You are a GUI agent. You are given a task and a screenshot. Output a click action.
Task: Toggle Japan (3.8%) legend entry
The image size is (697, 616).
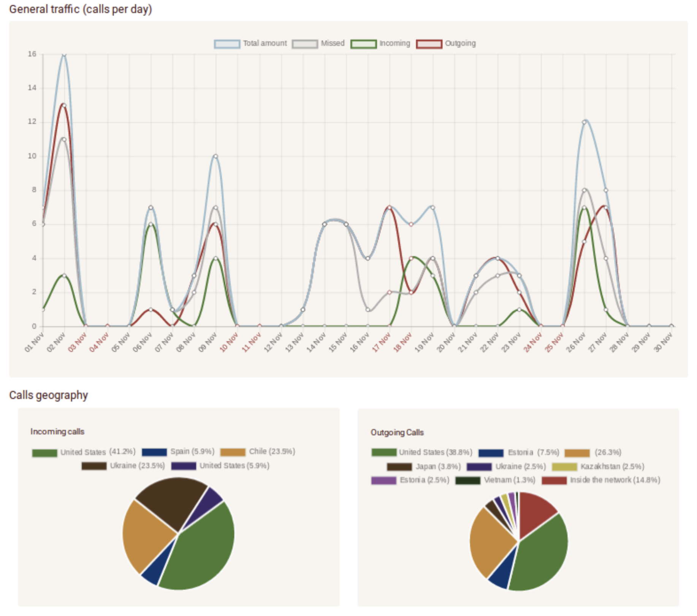[x=424, y=467]
